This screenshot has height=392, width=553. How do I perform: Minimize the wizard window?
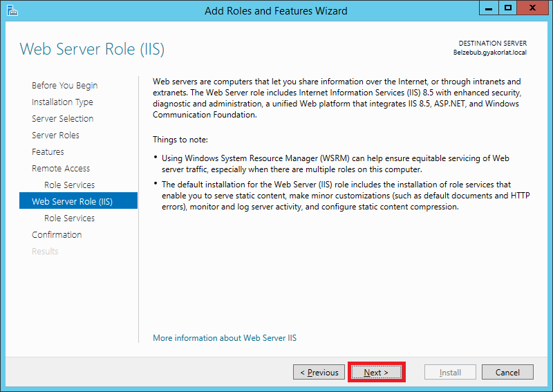[489, 8]
